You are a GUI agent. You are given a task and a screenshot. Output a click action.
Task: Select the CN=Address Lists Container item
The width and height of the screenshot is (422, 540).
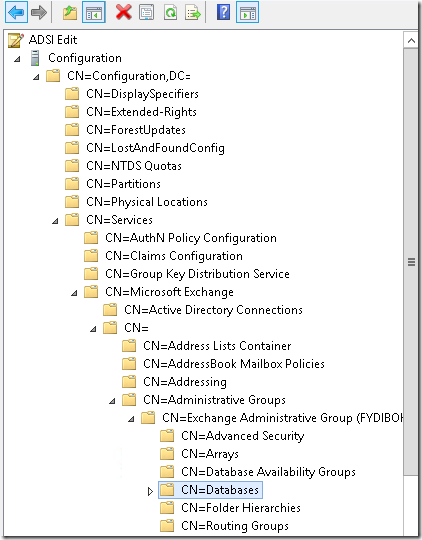pyautogui.click(x=217, y=346)
